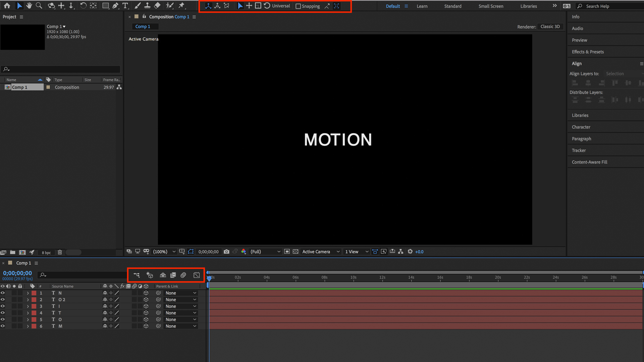Click the Classic 3D renderer button

click(x=550, y=26)
